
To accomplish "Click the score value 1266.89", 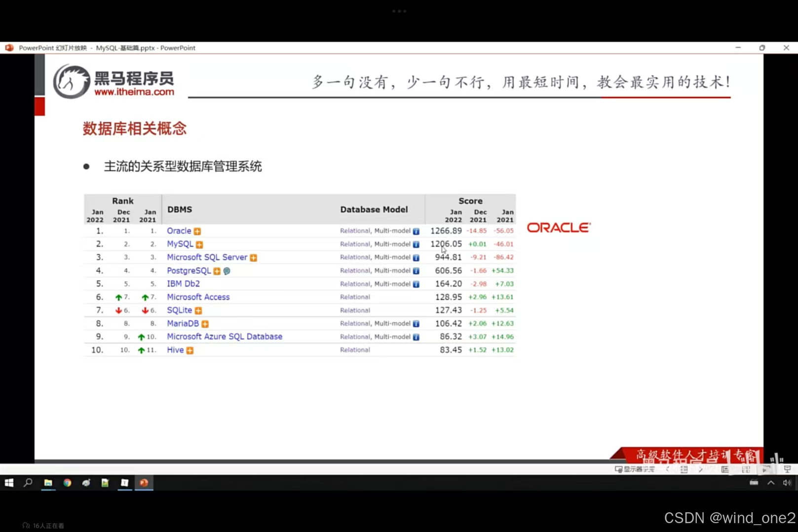I will tap(446, 231).
